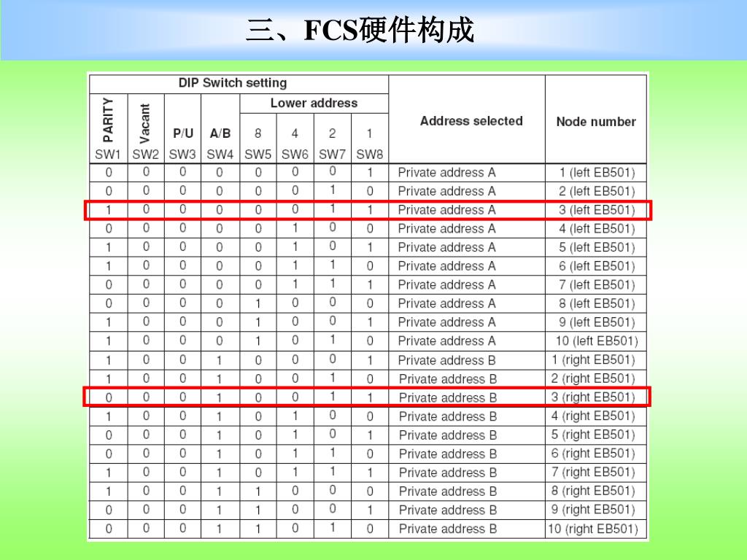Click the 'Node number' column header
Viewport: 747px width, 560px height.
click(x=596, y=122)
